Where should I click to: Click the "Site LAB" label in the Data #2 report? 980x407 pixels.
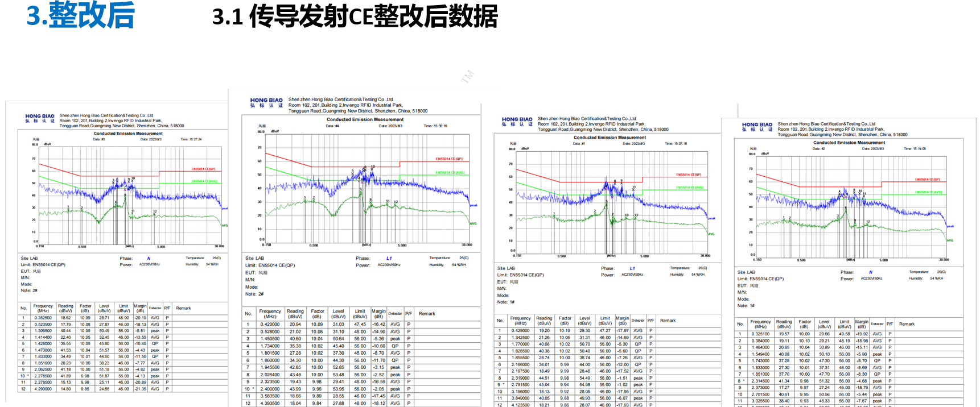coord(746,272)
